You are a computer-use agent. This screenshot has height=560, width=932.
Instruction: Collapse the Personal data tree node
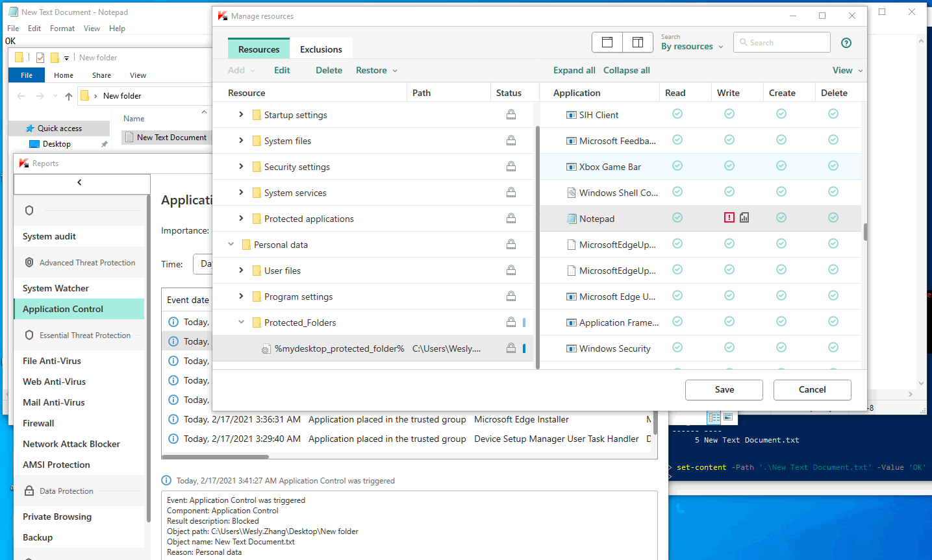tap(231, 244)
